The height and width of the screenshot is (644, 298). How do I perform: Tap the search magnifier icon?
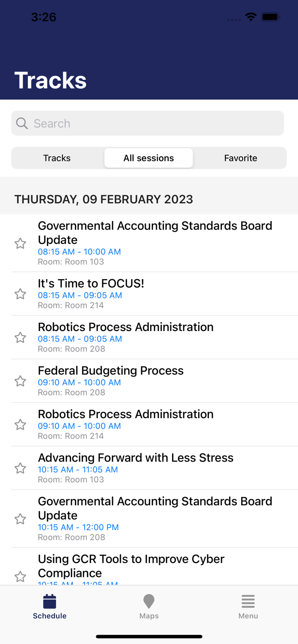(x=22, y=123)
